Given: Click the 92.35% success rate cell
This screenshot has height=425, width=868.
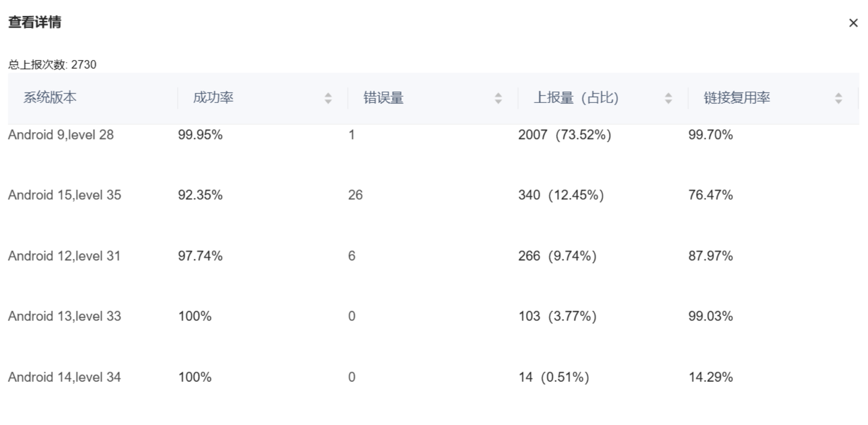Looking at the screenshot, I should point(200,195).
